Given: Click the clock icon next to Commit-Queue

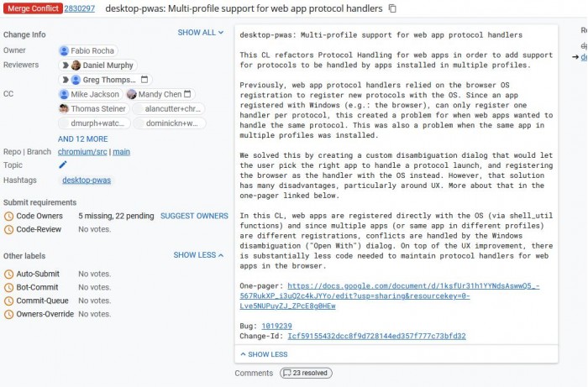Looking at the screenshot, I should click(x=8, y=301).
